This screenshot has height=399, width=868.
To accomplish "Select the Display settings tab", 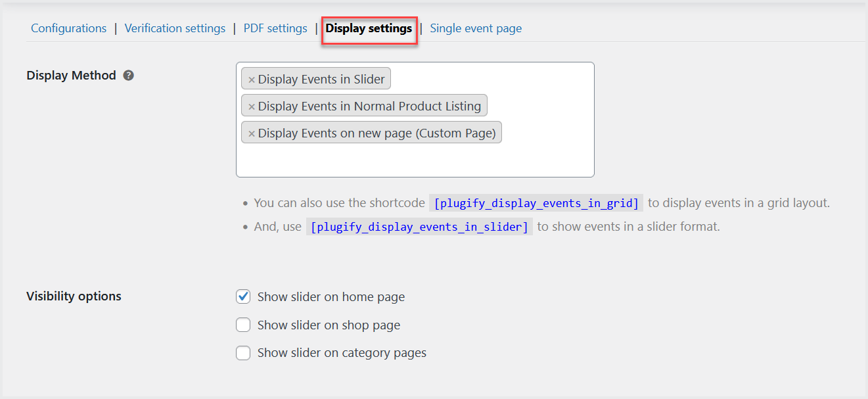I will 369,28.
